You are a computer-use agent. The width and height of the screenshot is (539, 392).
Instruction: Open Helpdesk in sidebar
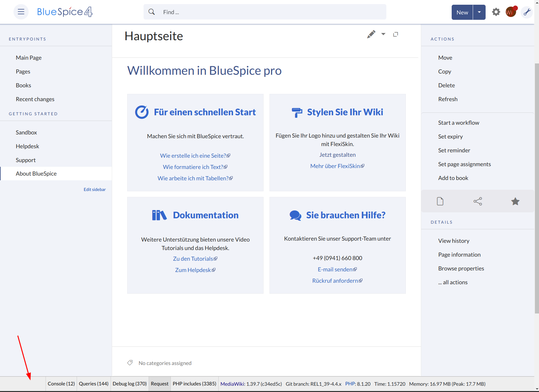click(x=27, y=146)
